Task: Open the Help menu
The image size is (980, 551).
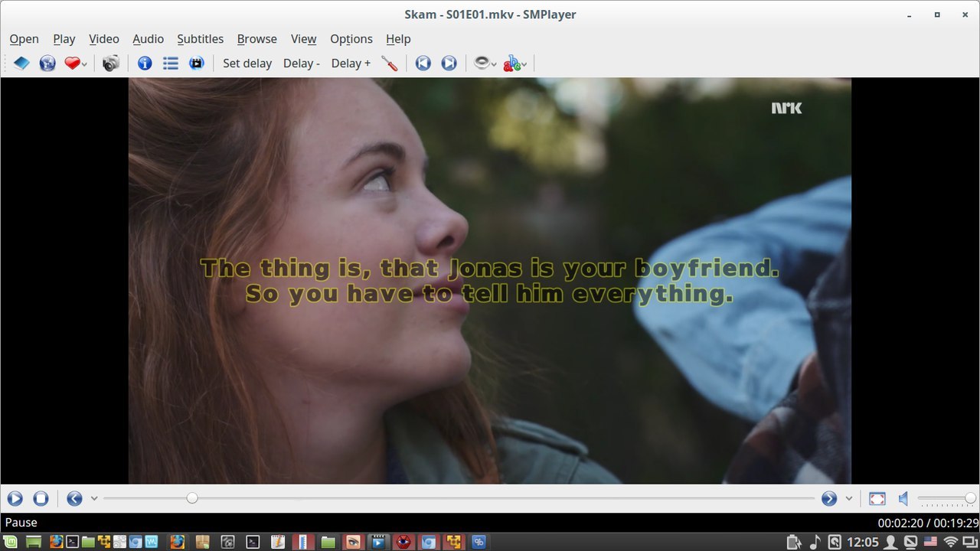Action: (x=398, y=39)
